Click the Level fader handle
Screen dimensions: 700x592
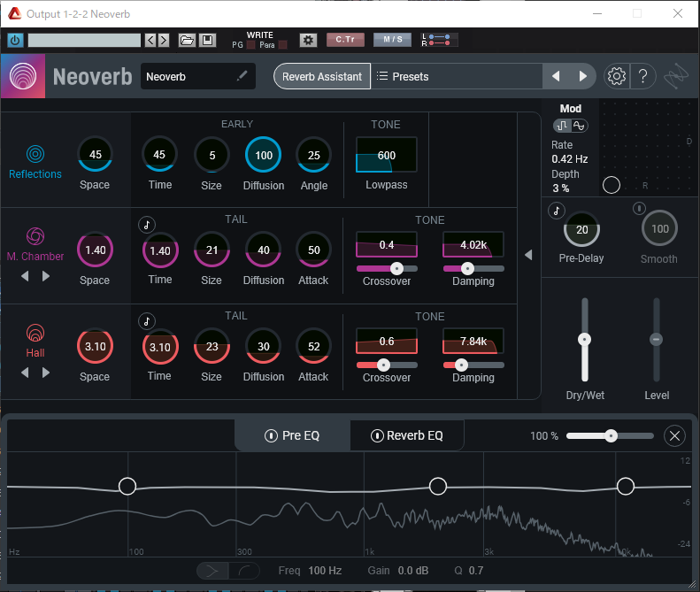point(656,339)
